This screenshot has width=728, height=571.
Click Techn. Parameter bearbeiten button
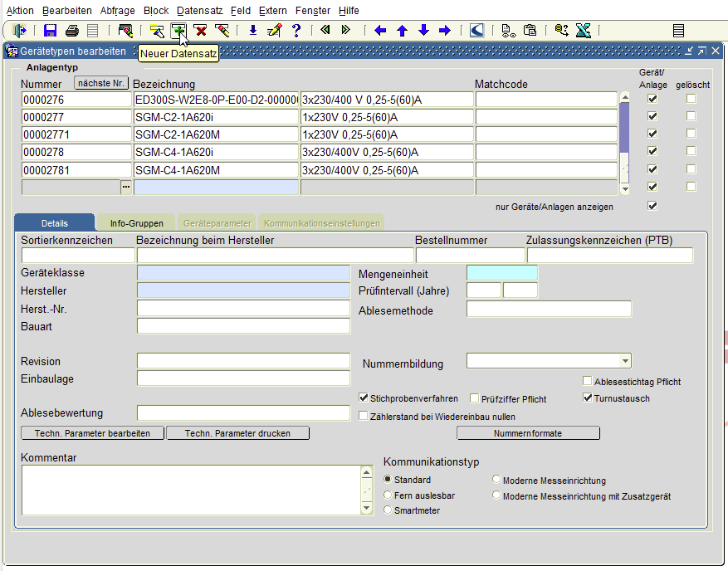click(x=92, y=433)
